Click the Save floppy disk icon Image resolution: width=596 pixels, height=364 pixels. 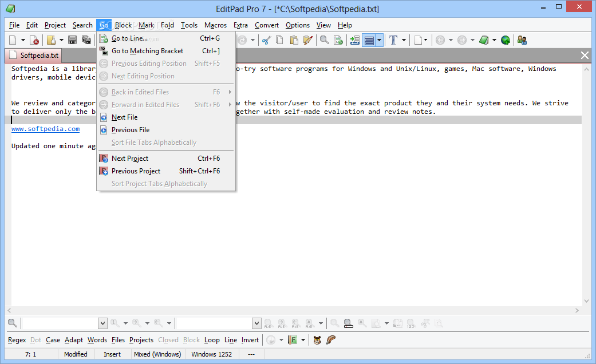(x=72, y=40)
